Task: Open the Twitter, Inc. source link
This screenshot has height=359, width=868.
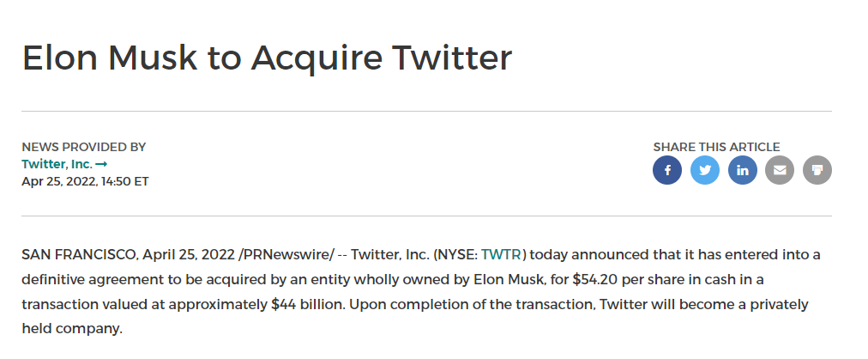Action: 57,164
